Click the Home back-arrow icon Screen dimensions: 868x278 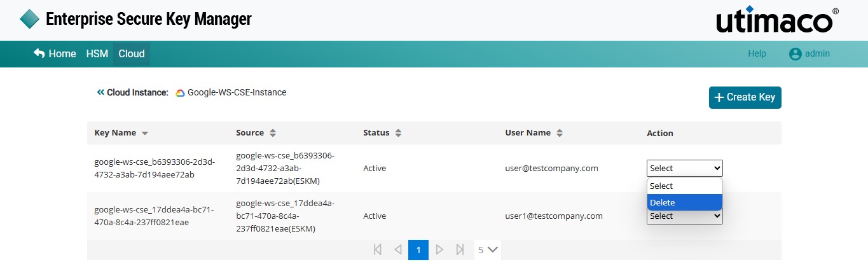(39, 53)
